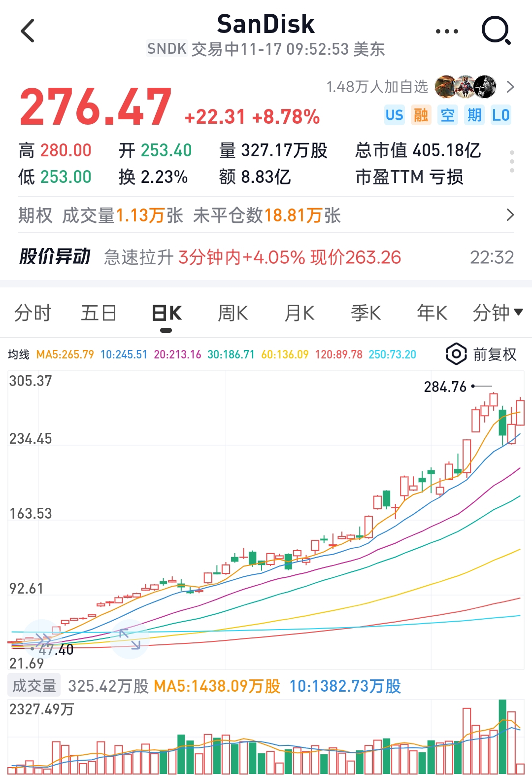Tap the 低 253.00 value

[55, 176]
